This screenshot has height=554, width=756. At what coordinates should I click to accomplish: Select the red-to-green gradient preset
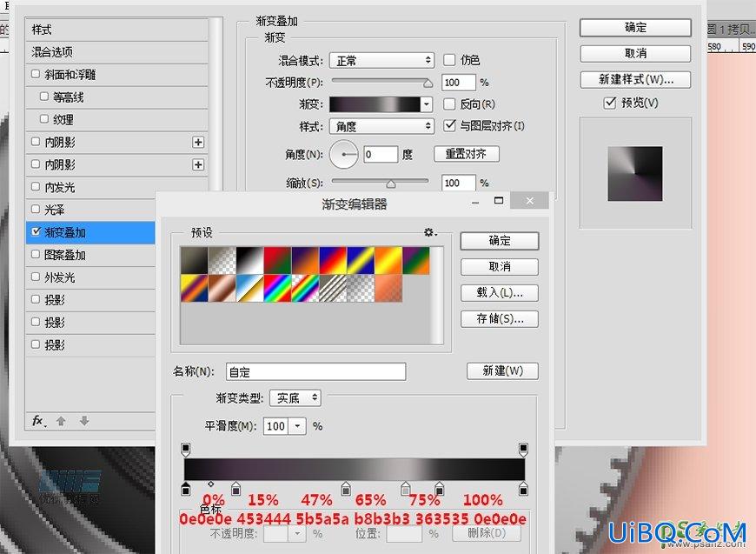tap(277, 261)
